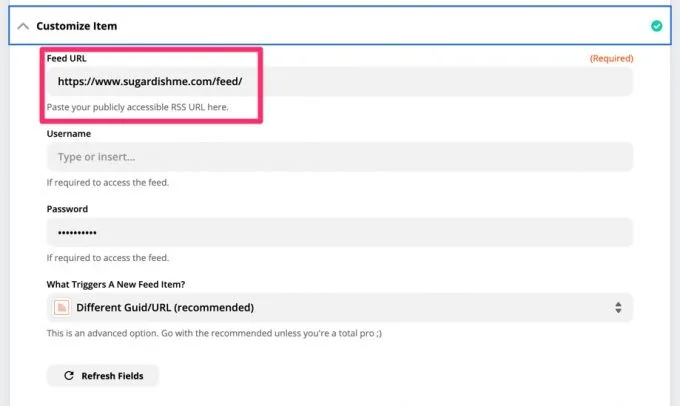Click the hint text below Username field
The width and height of the screenshot is (680, 406).
click(x=108, y=182)
